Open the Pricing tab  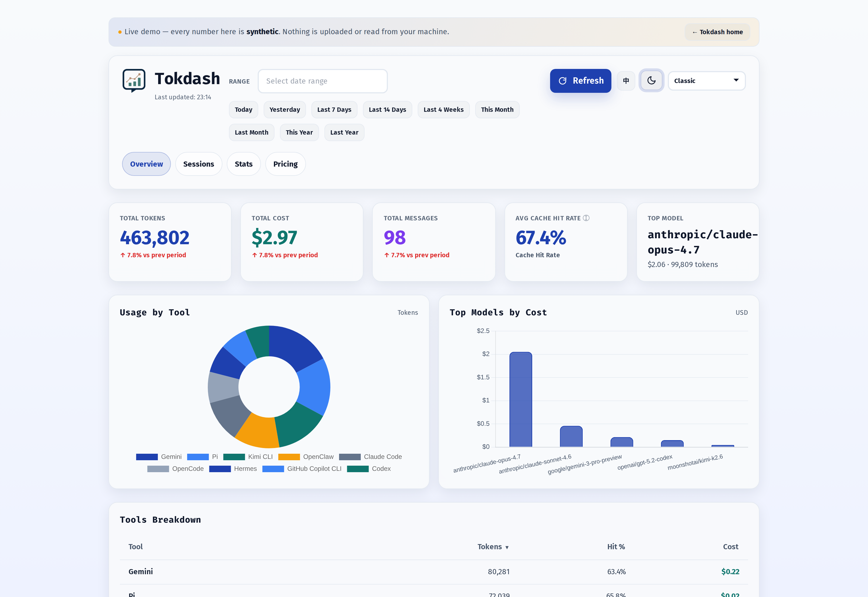coord(286,164)
